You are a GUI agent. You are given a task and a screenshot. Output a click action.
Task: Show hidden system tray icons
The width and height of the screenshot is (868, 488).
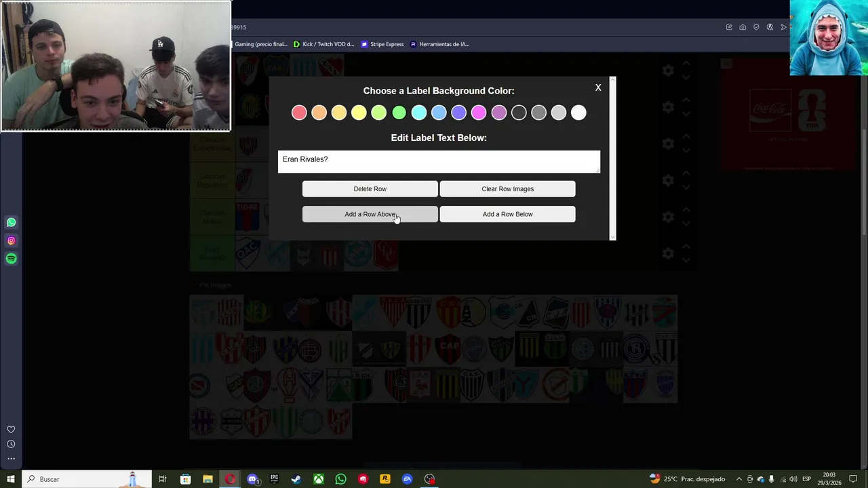tap(739, 479)
